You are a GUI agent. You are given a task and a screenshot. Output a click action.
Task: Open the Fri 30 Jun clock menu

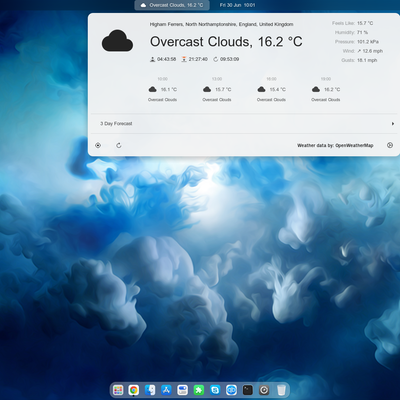237,5
